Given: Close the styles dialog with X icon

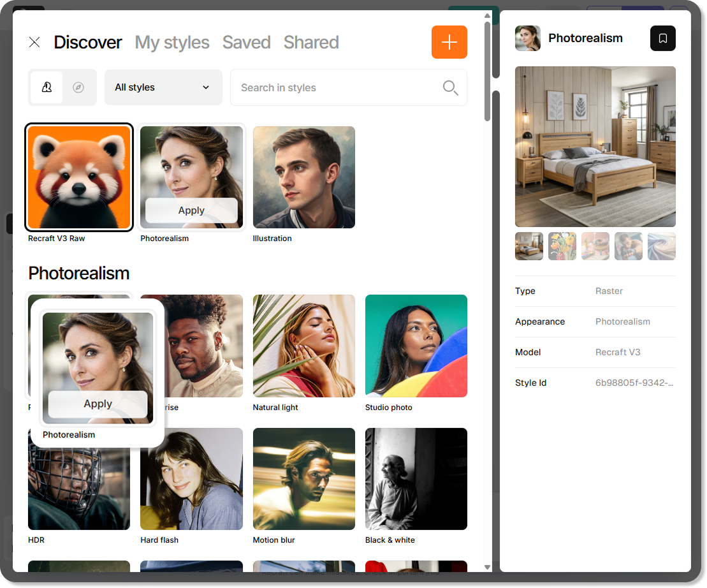Looking at the screenshot, I should (34, 42).
